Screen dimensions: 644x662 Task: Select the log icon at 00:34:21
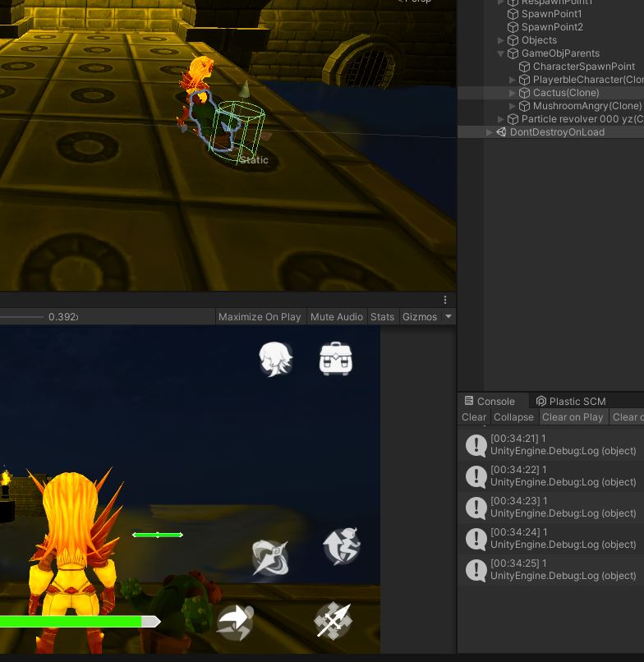476,445
